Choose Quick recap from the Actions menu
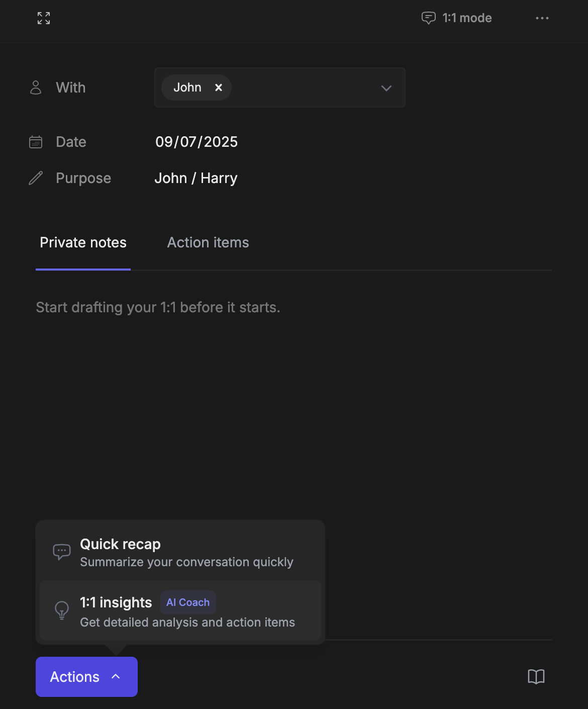This screenshot has height=709, width=588. point(186,552)
